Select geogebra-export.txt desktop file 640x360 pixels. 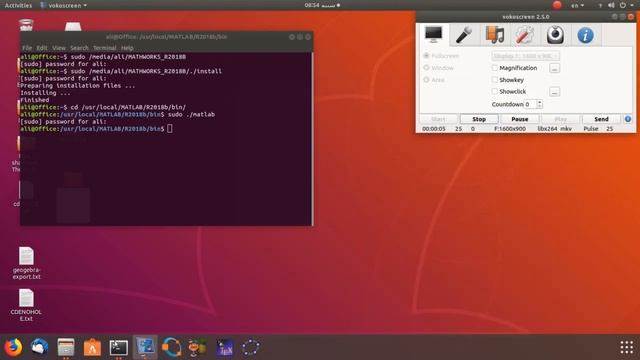[26, 263]
